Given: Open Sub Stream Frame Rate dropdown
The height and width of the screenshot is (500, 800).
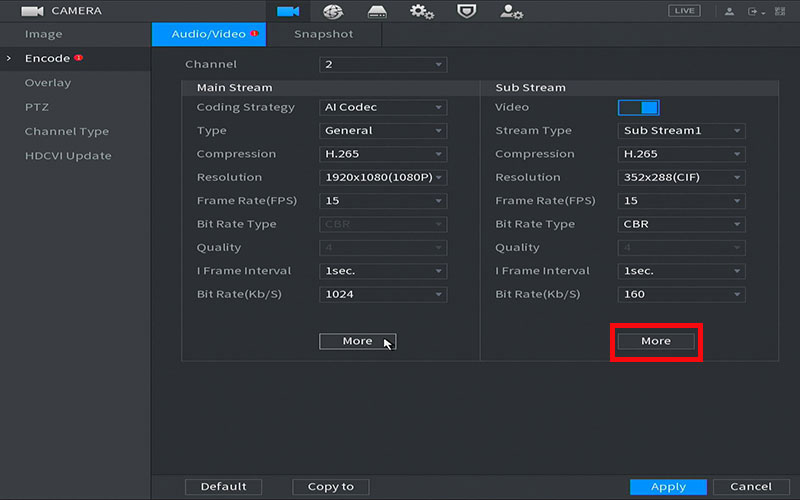Looking at the screenshot, I should (x=681, y=201).
